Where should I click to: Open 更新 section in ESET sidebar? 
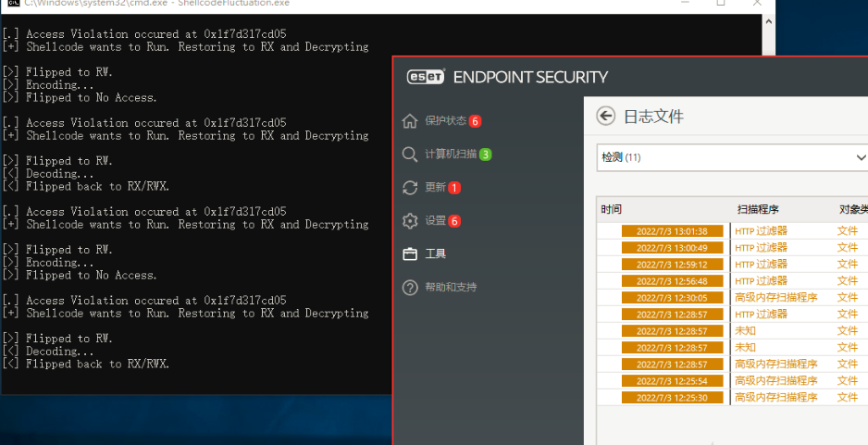click(435, 187)
